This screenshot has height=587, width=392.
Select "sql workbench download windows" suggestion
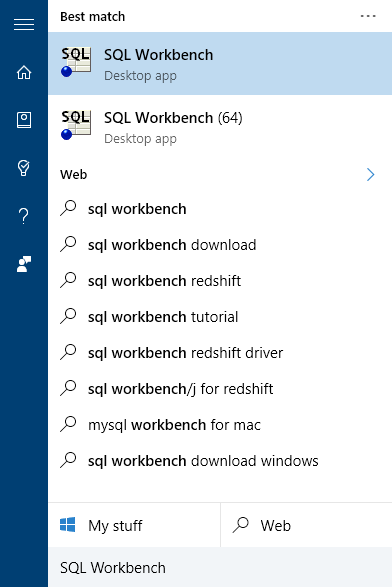click(x=220, y=460)
